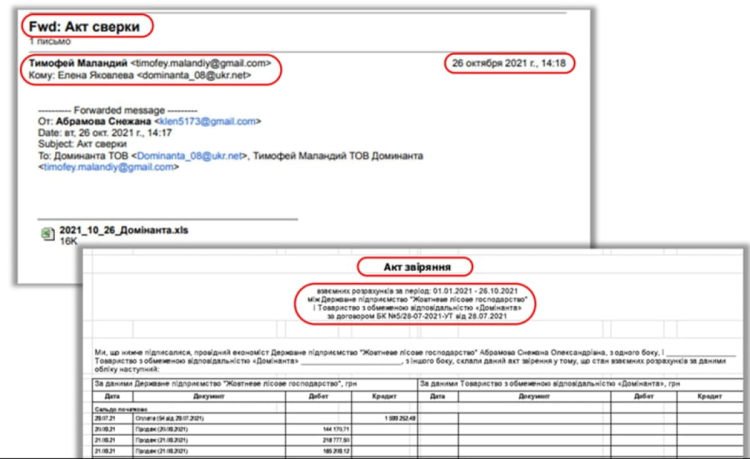
Task: Select the credit amount in the Оплата row
Action: [400, 418]
